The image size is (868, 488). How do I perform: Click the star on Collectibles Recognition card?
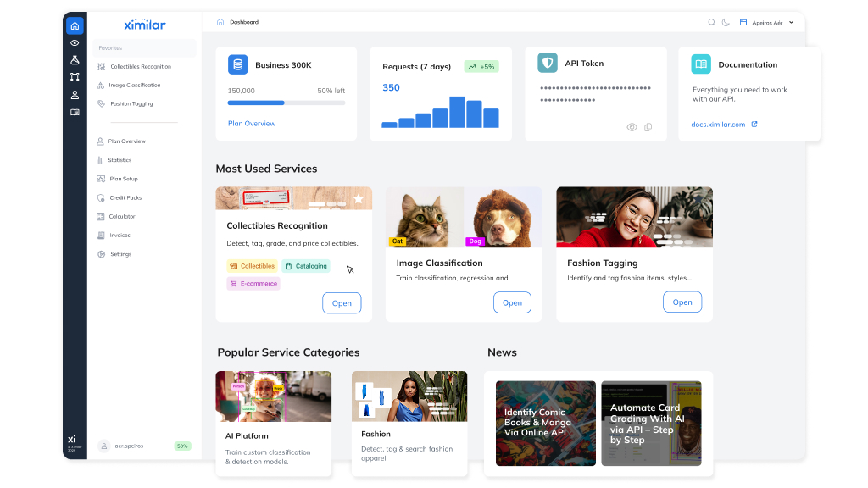[x=359, y=198]
